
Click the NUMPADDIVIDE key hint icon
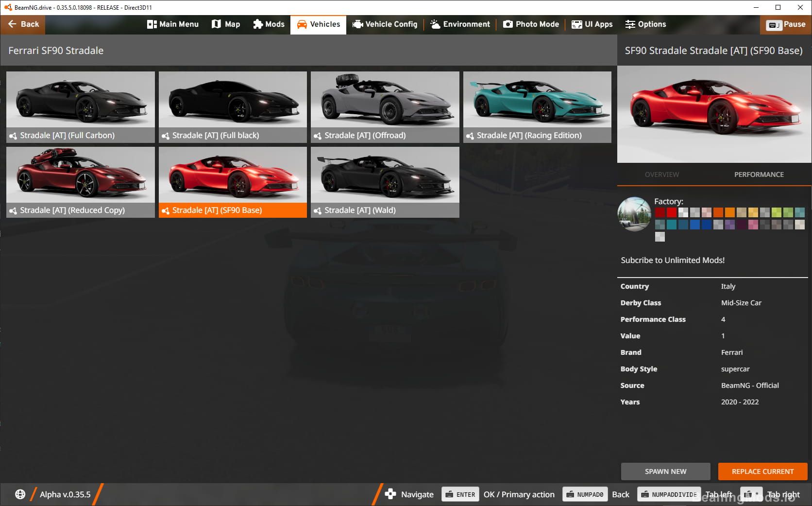tap(669, 494)
